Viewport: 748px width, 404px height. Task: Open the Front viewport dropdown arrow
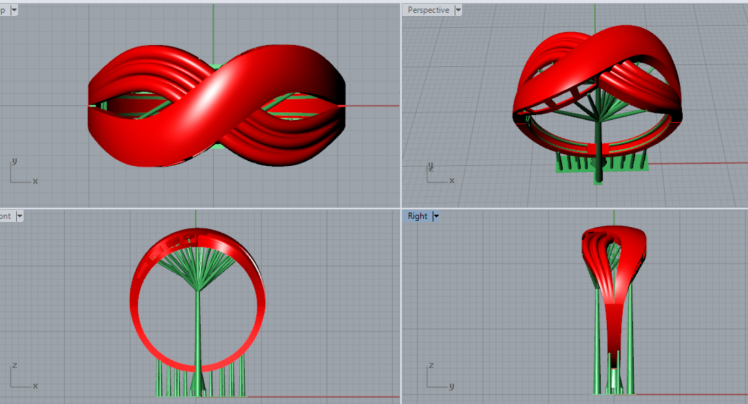(x=19, y=216)
